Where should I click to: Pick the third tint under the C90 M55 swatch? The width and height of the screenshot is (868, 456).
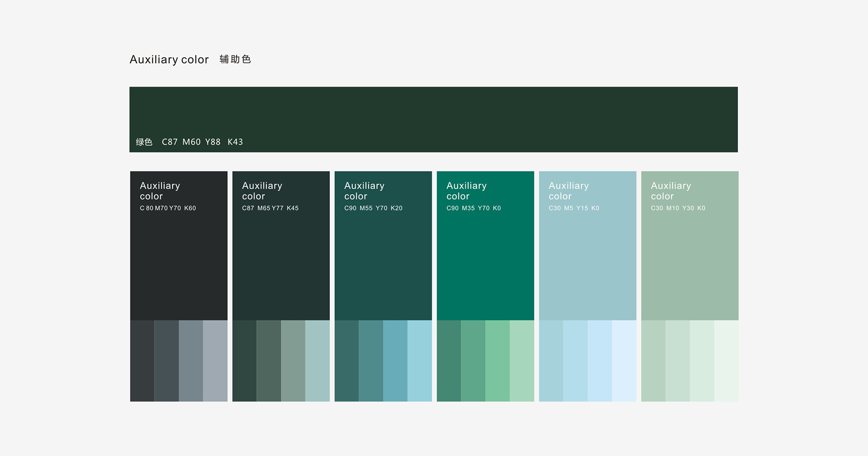point(395,361)
